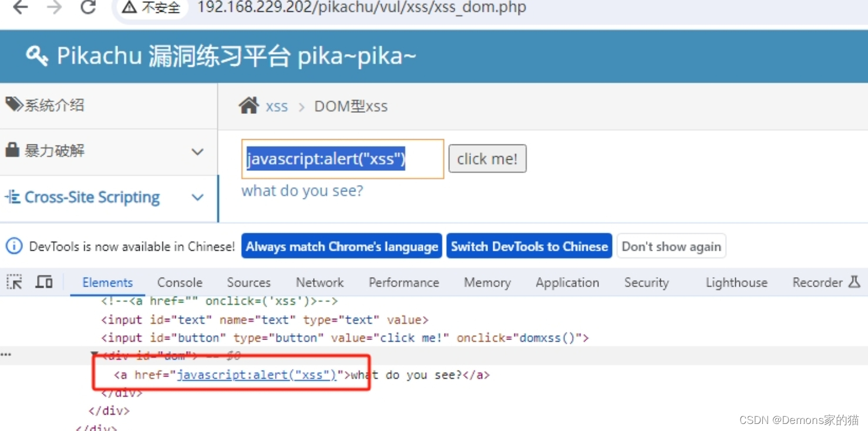This screenshot has width=868, height=431.
Task: Click the home icon in breadcrumb
Action: point(248,106)
